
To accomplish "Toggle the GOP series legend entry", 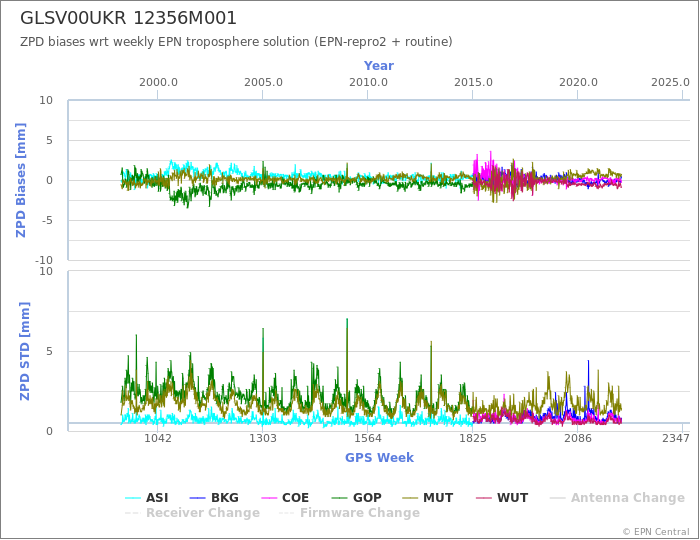I will (357, 498).
